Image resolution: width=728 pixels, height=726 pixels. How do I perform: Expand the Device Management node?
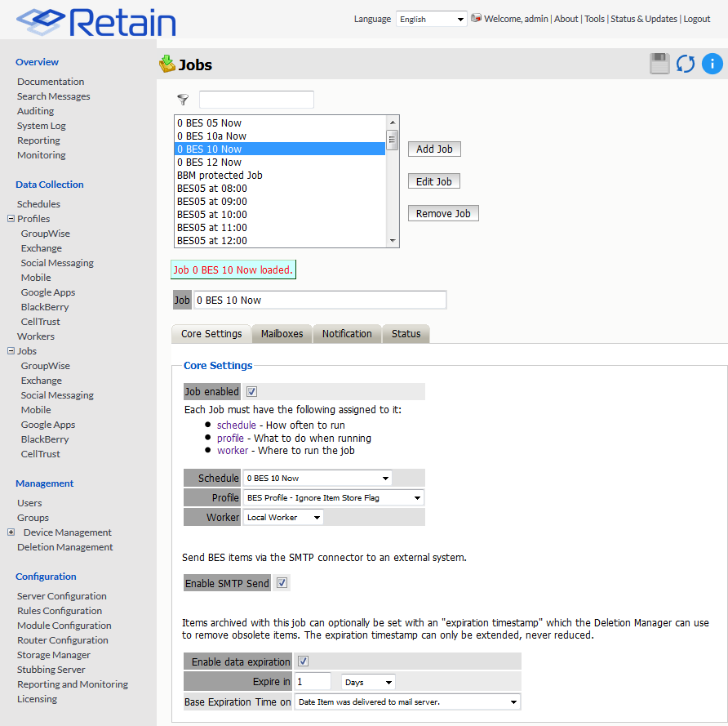coord(11,532)
